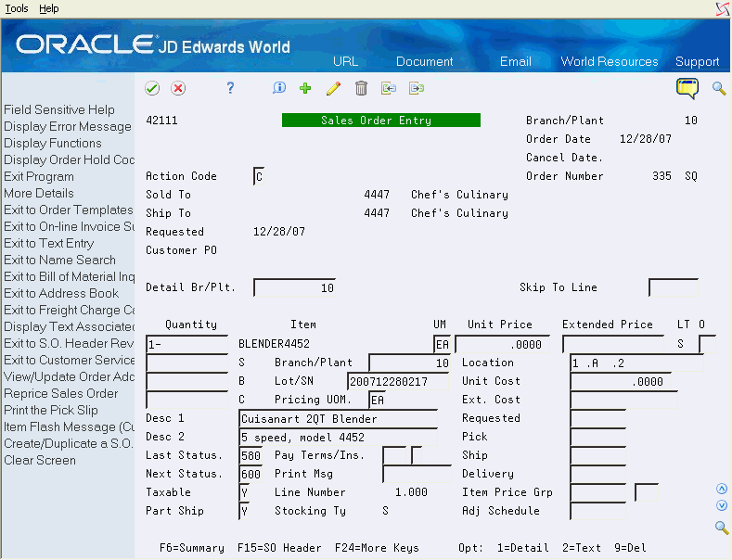Screen dimensions: 732x560
Task: Click the Unit Price field
Action: click(x=502, y=344)
